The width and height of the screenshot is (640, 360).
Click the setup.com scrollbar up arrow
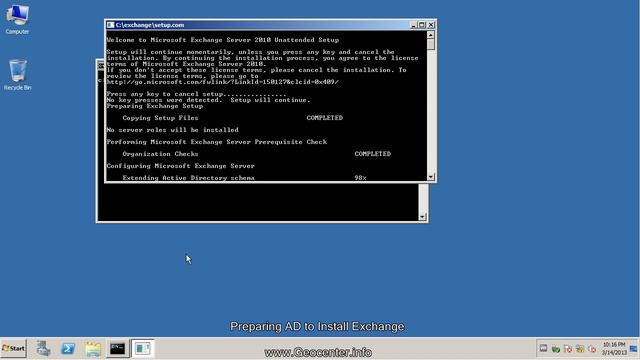click(x=431, y=35)
